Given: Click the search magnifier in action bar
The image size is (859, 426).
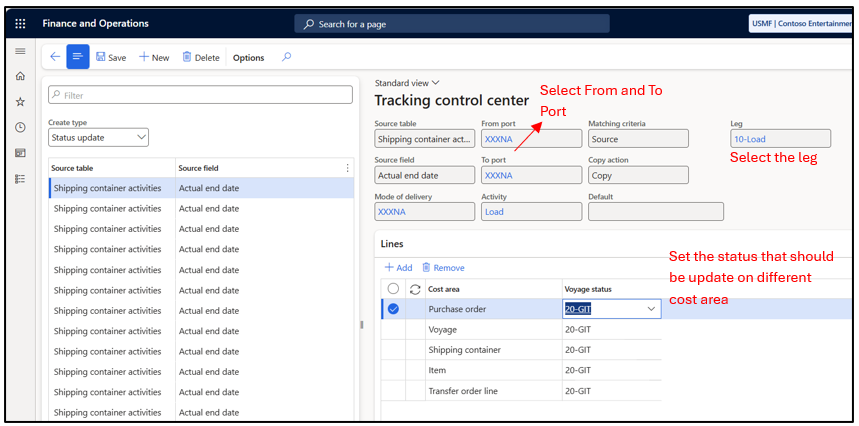Looking at the screenshot, I should tap(286, 57).
